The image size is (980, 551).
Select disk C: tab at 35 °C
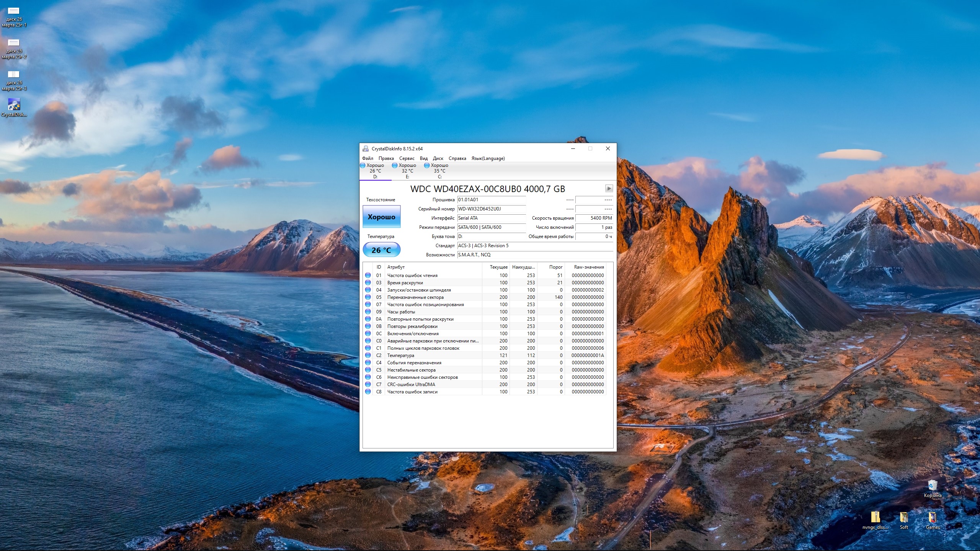tap(439, 171)
